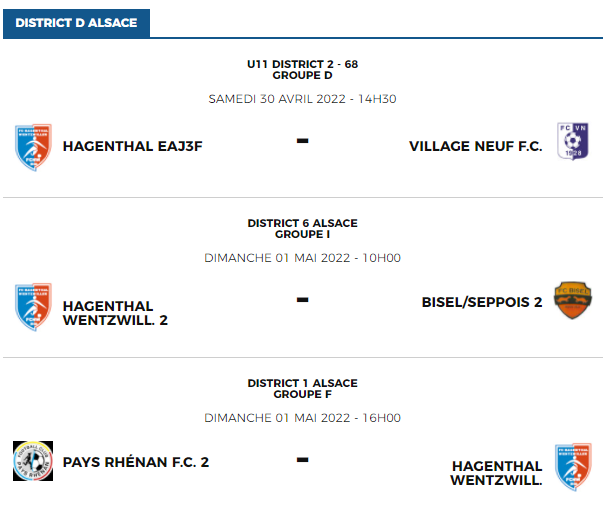Go to the Bisel/Seppois 2 team page
This screenshot has width=611, height=513.
point(482,301)
